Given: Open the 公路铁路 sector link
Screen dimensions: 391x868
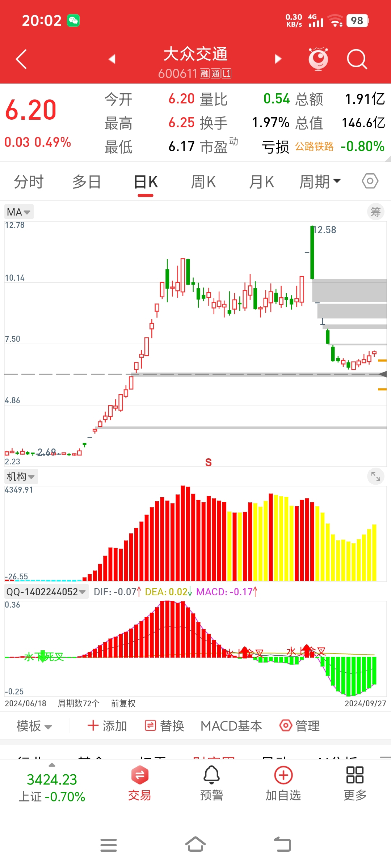Looking at the screenshot, I should [x=314, y=146].
